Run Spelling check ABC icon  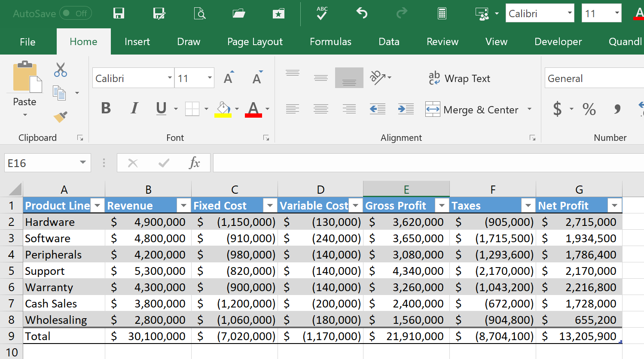(322, 13)
